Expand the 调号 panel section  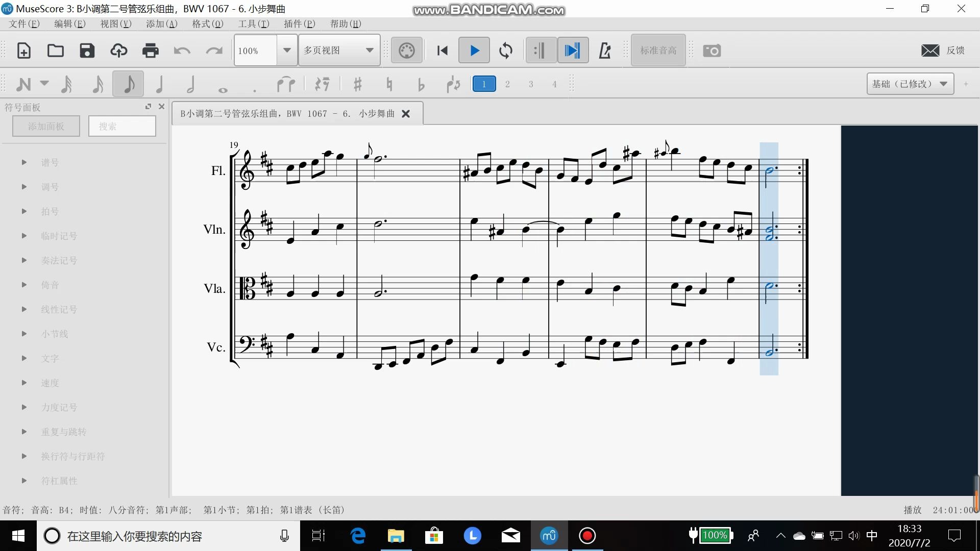pyautogui.click(x=24, y=187)
